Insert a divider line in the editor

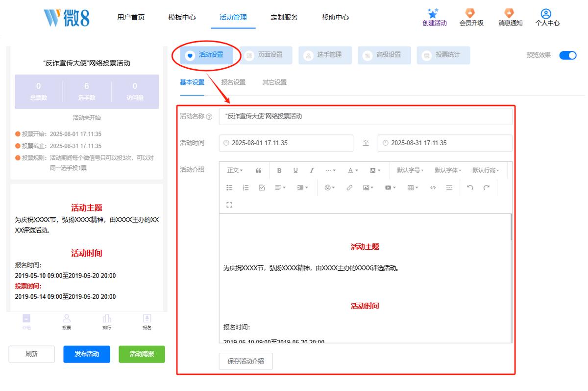pyautogui.click(x=449, y=187)
